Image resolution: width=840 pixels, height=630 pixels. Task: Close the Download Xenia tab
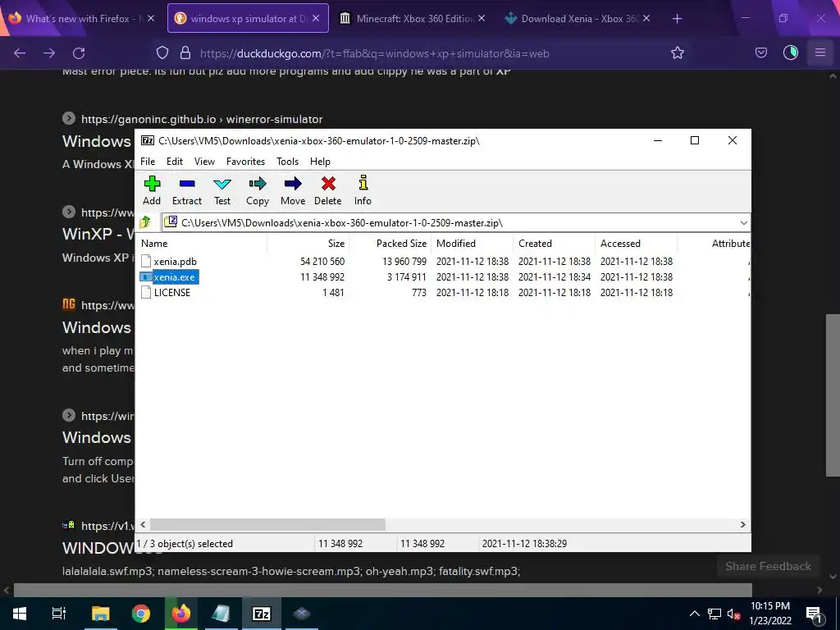point(646,18)
